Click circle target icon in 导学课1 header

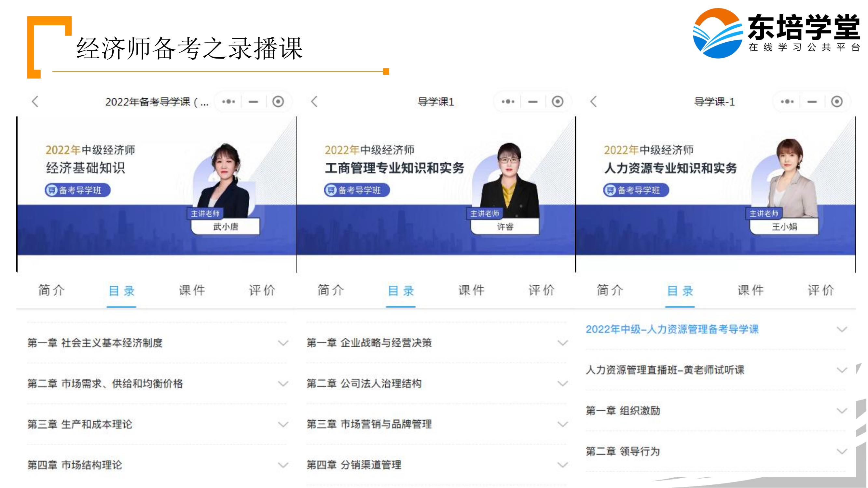(557, 102)
